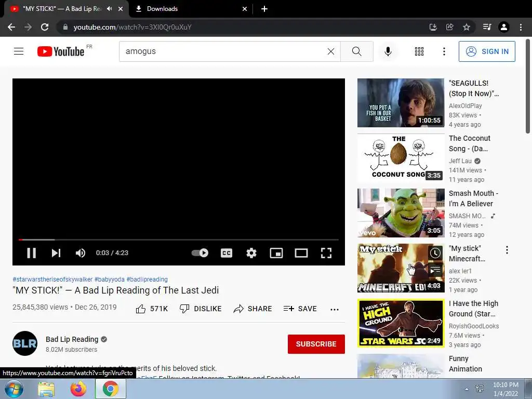Reload the current page
Screen dimensions: 532x399
tap(45, 27)
